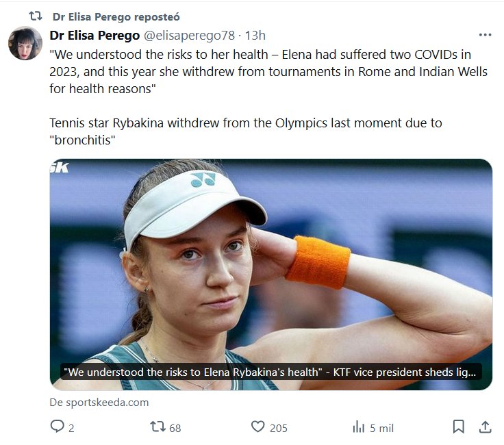Viewport: 504px width, 445px height.
Task: Click the tweet text about Rybakina's bronchitis
Action: [x=246, y=131]
